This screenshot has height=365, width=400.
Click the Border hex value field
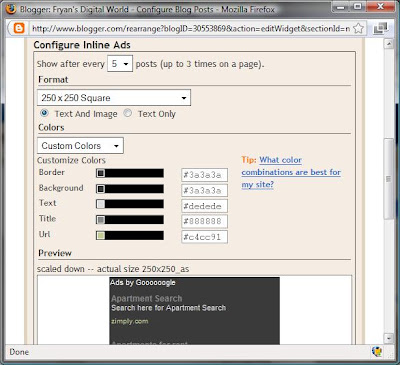(205, 175)
